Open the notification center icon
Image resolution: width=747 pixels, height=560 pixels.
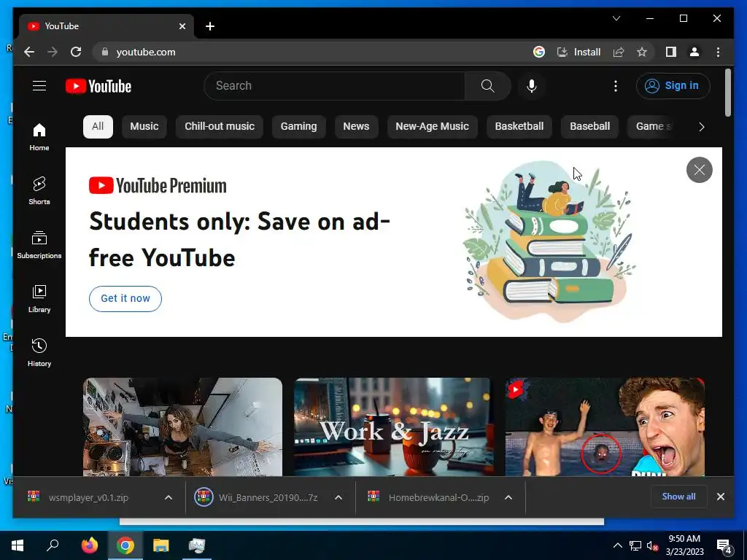(724, 545)
